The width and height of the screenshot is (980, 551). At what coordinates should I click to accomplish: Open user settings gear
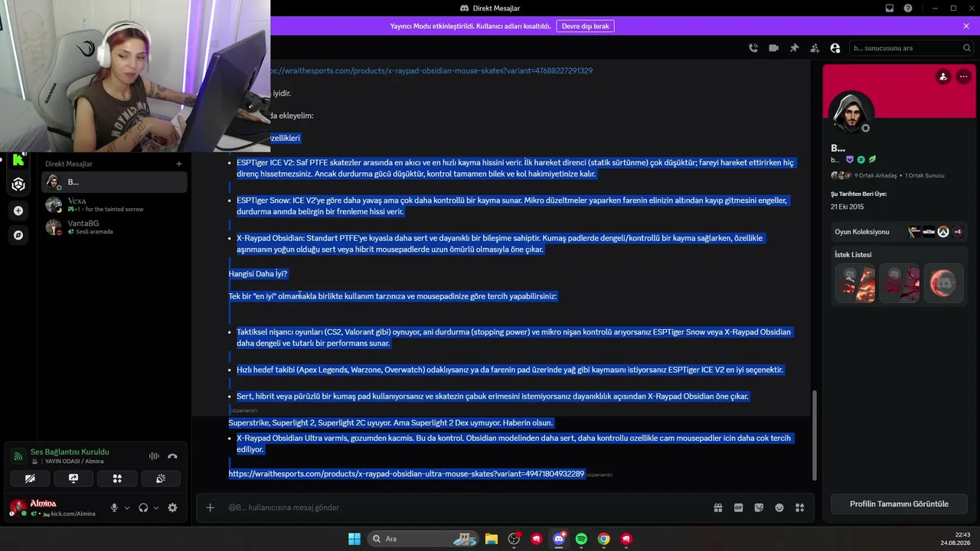coord(172,507)
